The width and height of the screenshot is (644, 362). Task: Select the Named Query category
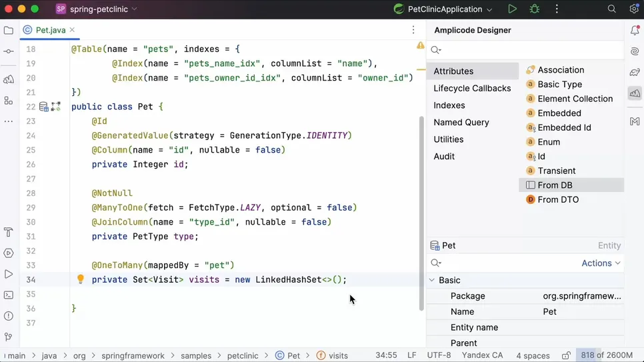pos(472,123)
